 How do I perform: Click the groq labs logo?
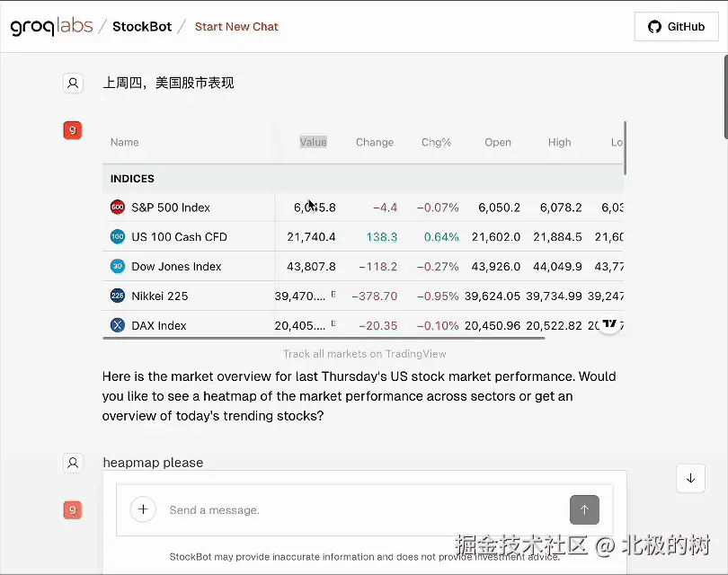click(51, 26)
